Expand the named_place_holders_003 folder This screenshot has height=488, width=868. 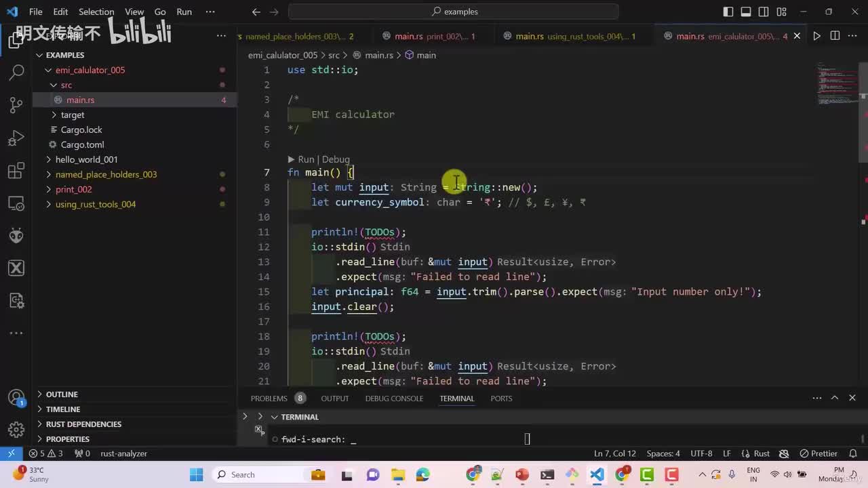tap(106, 174)
